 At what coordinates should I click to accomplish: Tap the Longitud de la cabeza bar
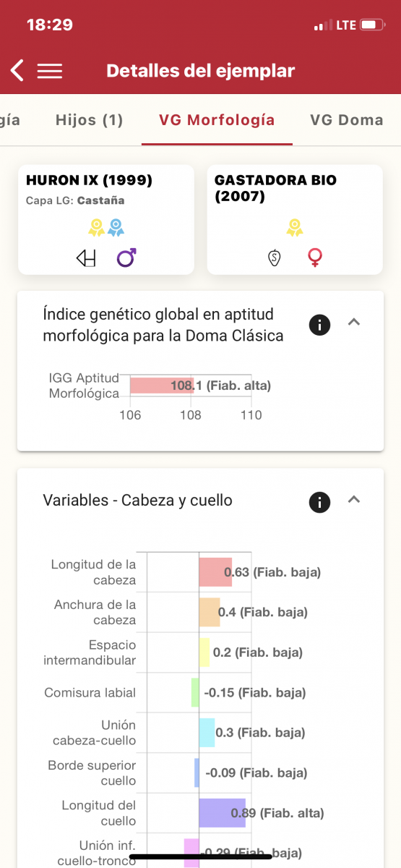pos(215,572)
